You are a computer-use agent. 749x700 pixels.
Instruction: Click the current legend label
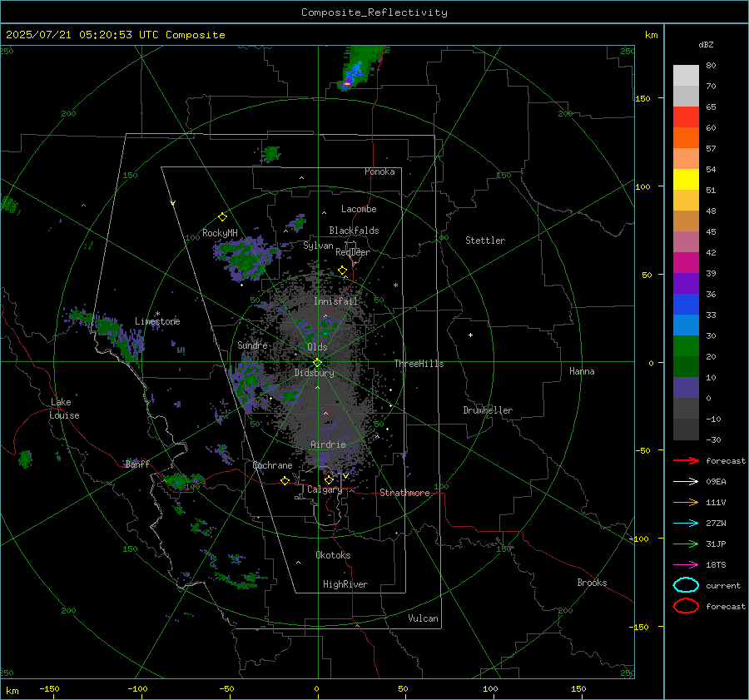point(723,585)
